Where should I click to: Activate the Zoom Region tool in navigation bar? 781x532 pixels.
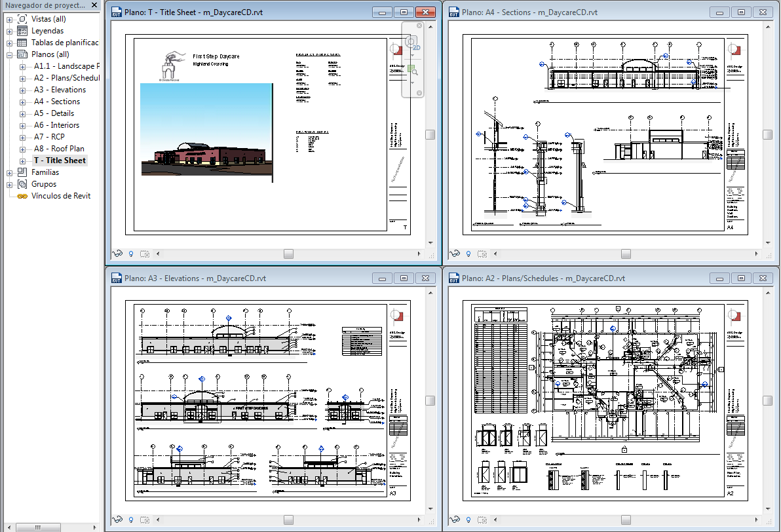coord(412,70)
